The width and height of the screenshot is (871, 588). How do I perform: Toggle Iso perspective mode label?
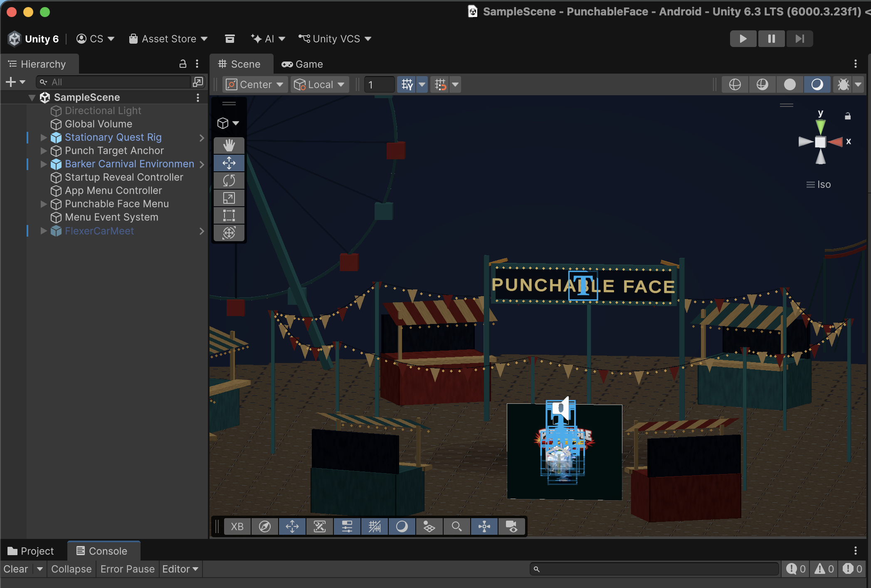click(819, 185)
